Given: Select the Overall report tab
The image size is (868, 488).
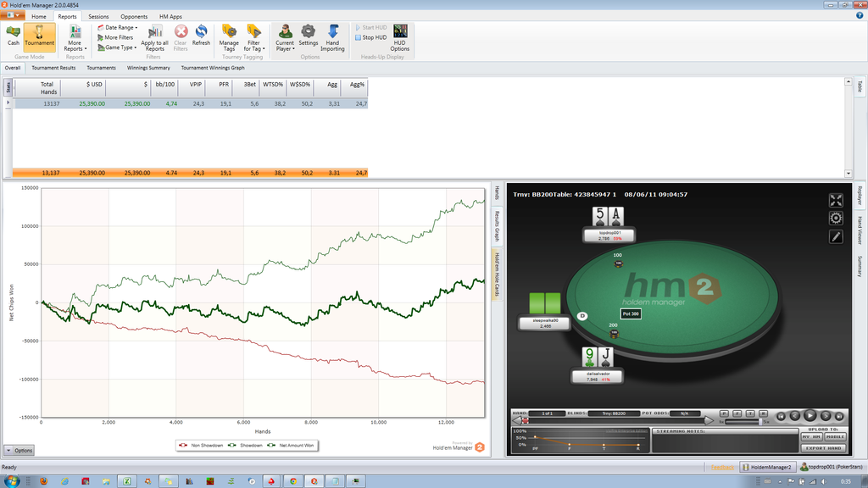Looking at the screenshot, I should [13, 68].
